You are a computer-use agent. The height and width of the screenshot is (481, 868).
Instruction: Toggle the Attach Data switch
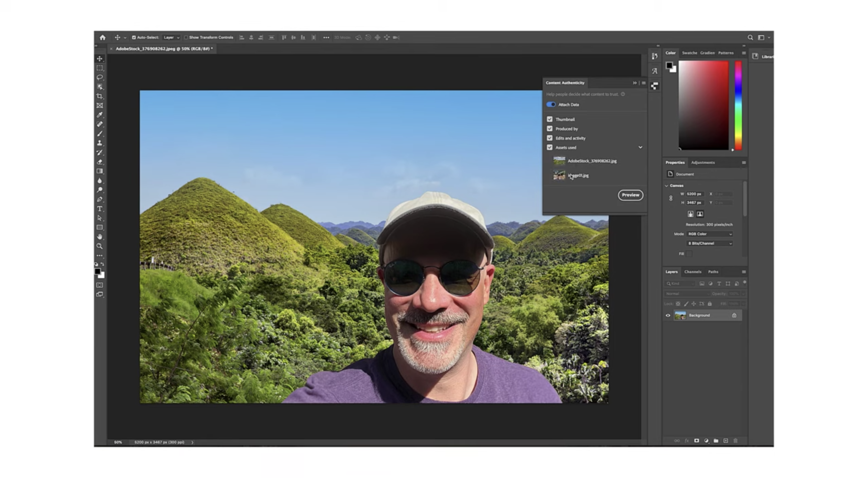click(551, 105)
